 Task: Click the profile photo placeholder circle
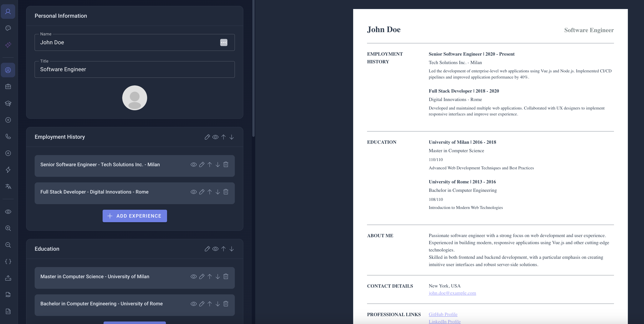pyautogui.click(x=134, y=98)
